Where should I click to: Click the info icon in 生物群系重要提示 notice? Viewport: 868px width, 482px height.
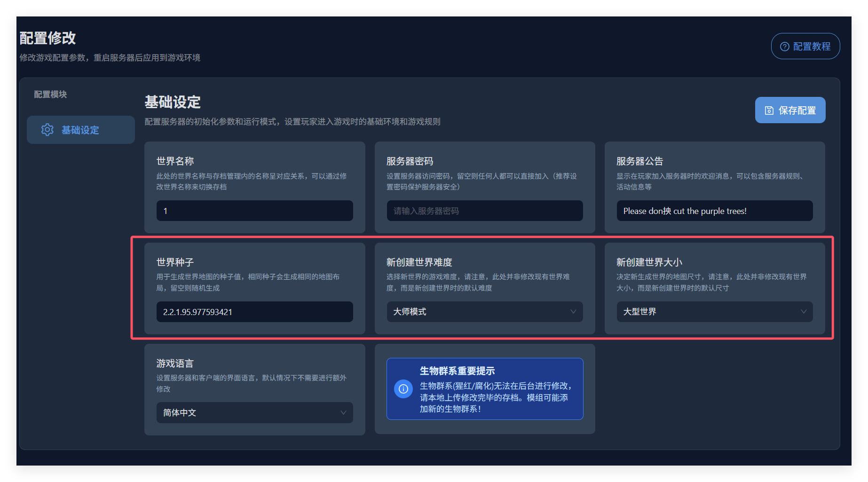click(403, 389)
